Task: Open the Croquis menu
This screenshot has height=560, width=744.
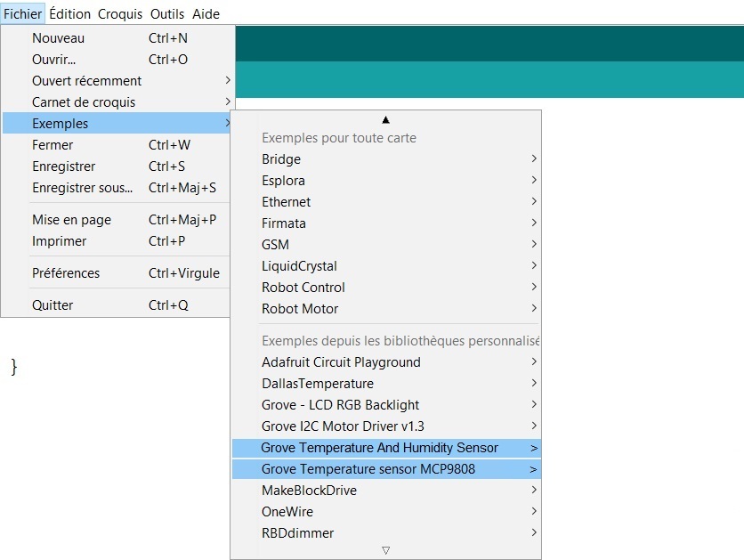Action: click(120, 13)
